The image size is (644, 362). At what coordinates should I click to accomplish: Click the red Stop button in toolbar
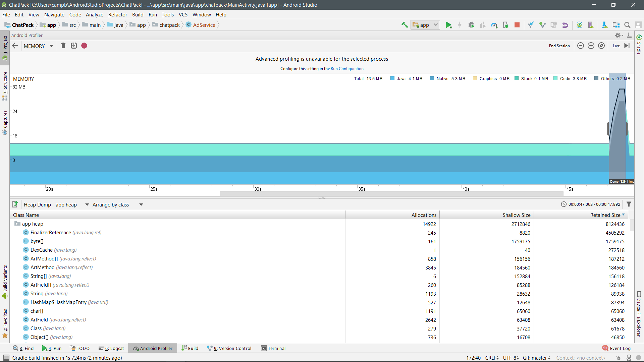click(517, 25)
